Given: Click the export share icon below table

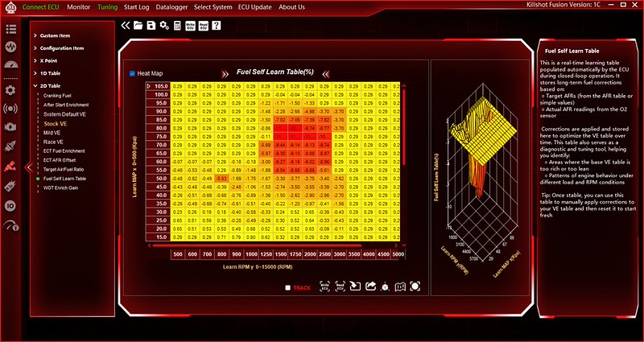Looking at the screenshot, I should 370,286.
